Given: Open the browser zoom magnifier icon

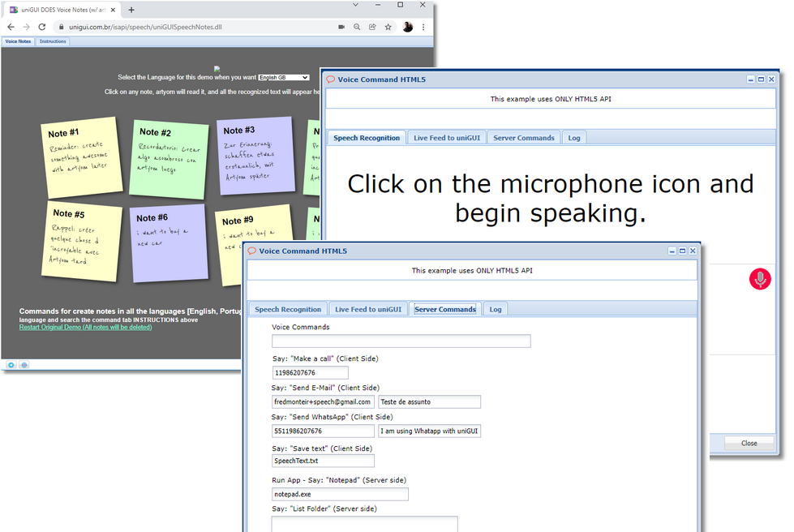Looking at the screenshot, I should [357, 27].
